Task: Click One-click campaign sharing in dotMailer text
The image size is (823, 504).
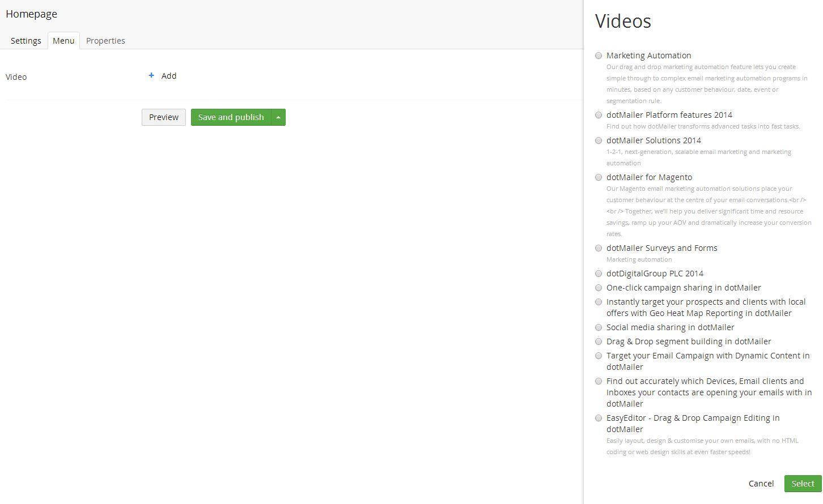Action: (x=684, y=288)
